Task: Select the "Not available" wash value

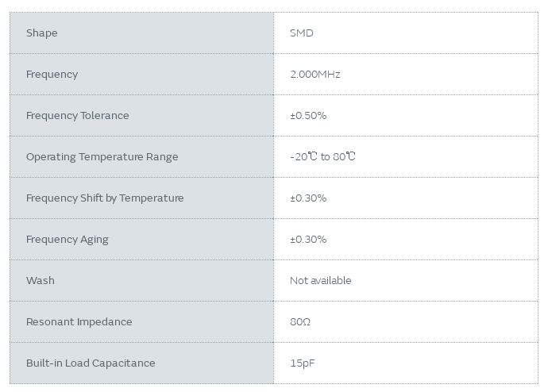Action: (320, 280)
